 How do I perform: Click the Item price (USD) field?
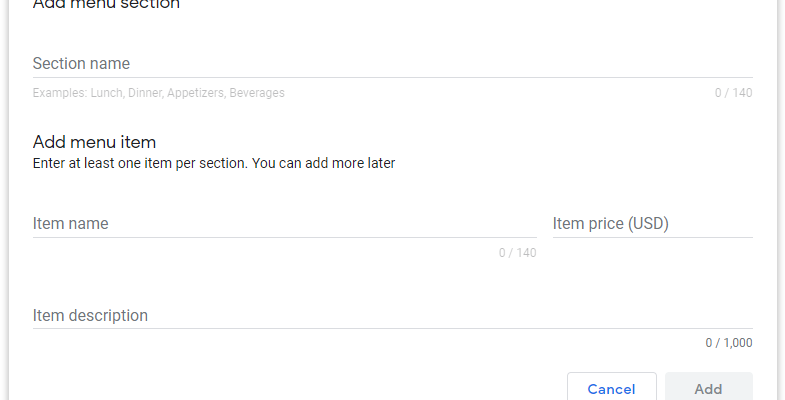(x=652, y=224)
